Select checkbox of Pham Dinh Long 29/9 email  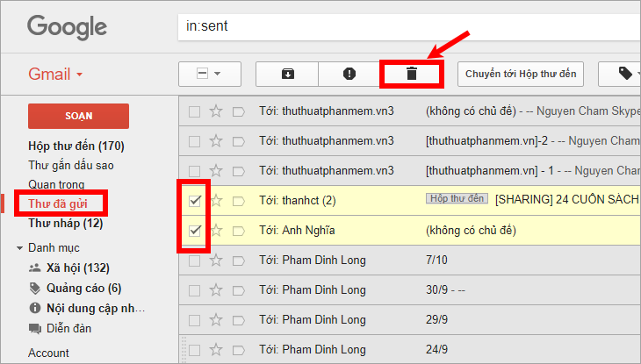click(194, 320)
